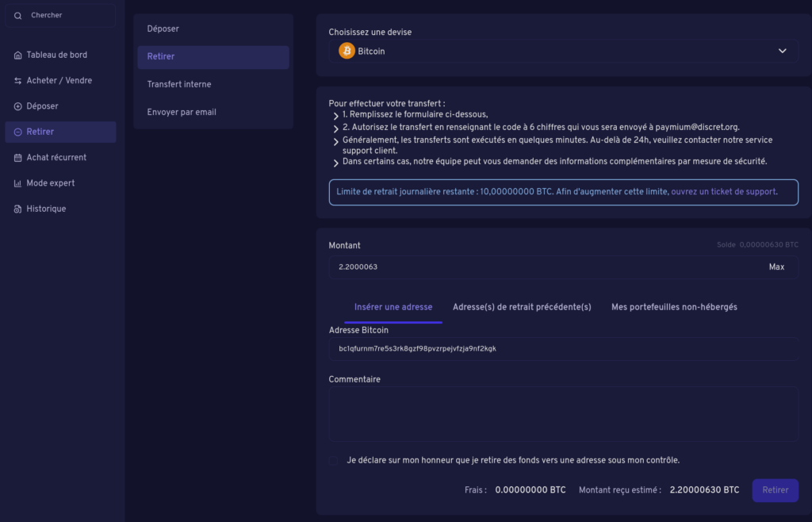812x522 pixels.
Task: Open Mes portefeuilles non-hébergés tab
Action: point(674,307)
